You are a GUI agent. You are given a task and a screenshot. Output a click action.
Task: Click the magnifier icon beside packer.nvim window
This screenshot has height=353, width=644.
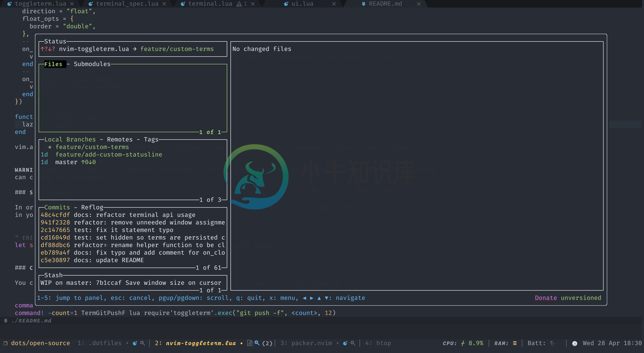pos(353,343)
